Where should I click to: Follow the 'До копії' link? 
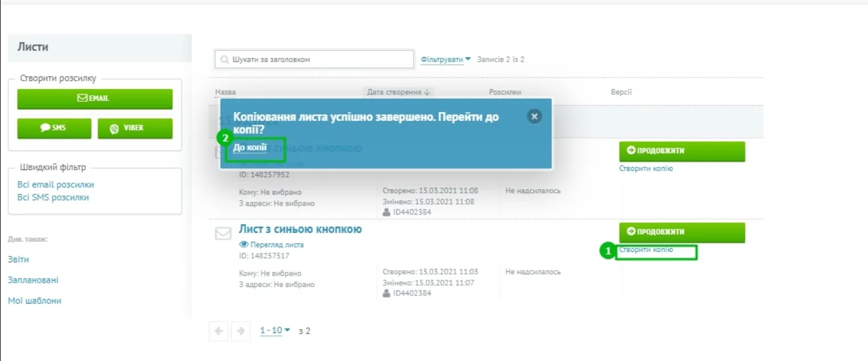coord(250,147)
